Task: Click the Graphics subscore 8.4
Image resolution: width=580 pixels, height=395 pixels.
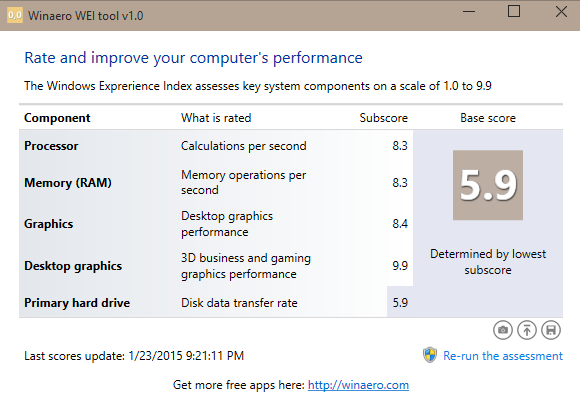Action: [400, 224]
